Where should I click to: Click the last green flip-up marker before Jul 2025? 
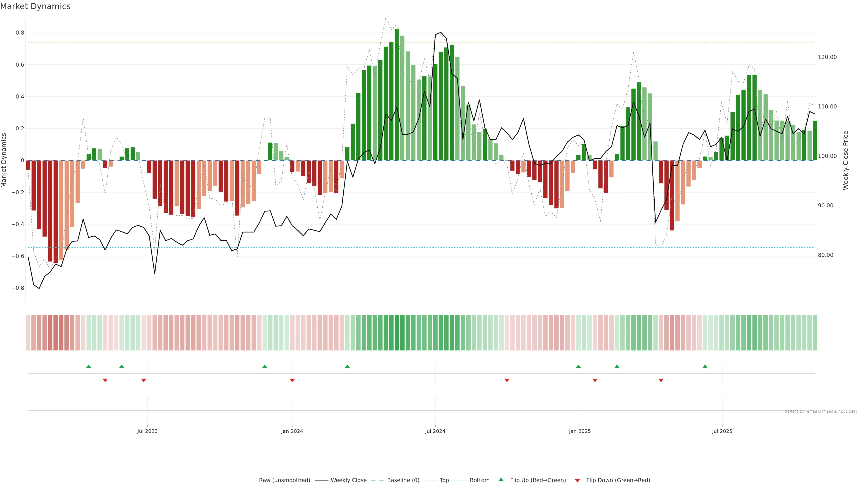tap(705, 366)
